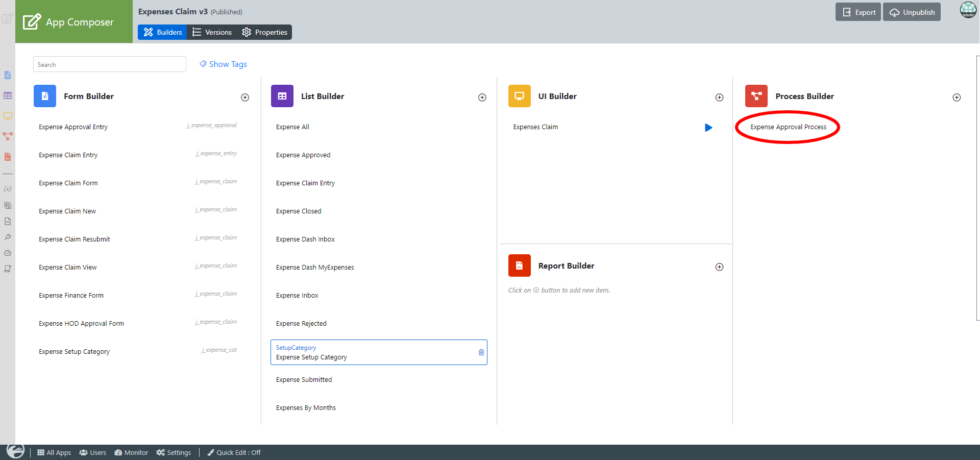Click the Report Builder add icon
The image size is (980, 460).
click(x=719, y=267)
